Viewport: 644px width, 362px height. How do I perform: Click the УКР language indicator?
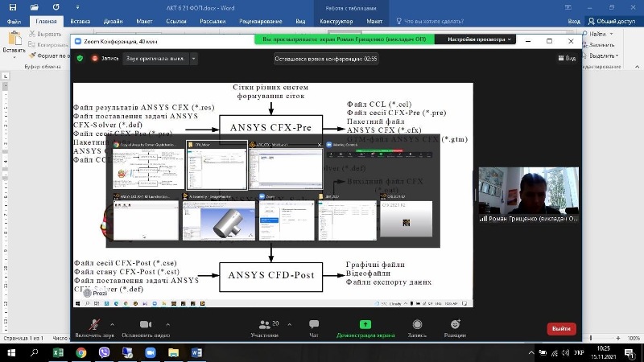[579, 352]
